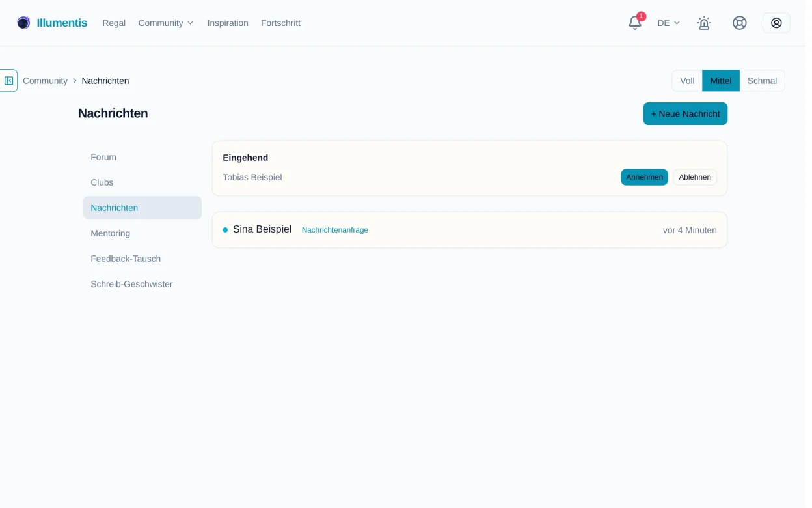Go to the Regal menu item

click(x=115, y=23)
